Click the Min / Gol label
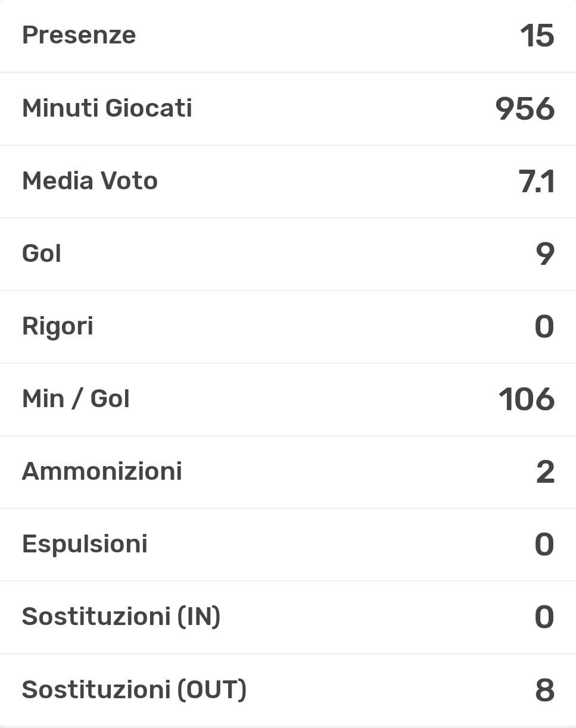The image size is (576, 728). (x=76, y=399)
